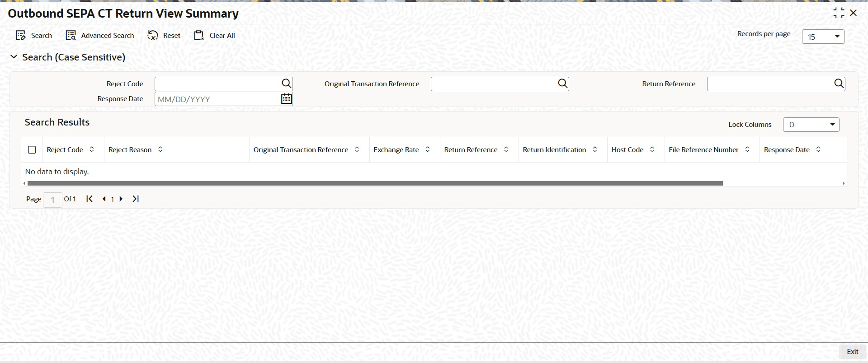The height and width of the screenshot is (363, 868).
Task: Go to previous results page
Action: click(x=104, y=199)
